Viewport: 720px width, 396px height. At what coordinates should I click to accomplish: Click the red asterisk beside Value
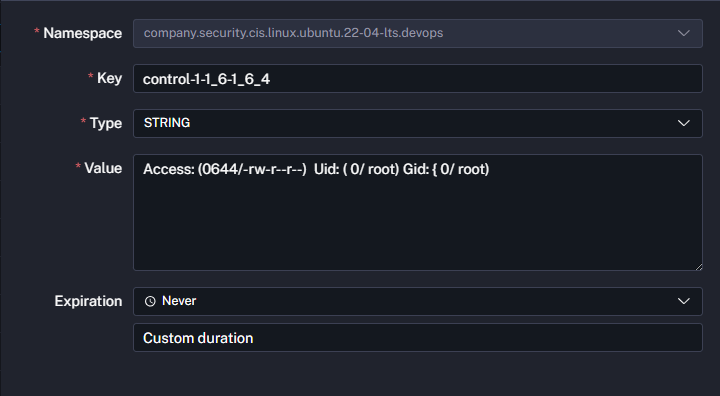[x=78, y=166]
